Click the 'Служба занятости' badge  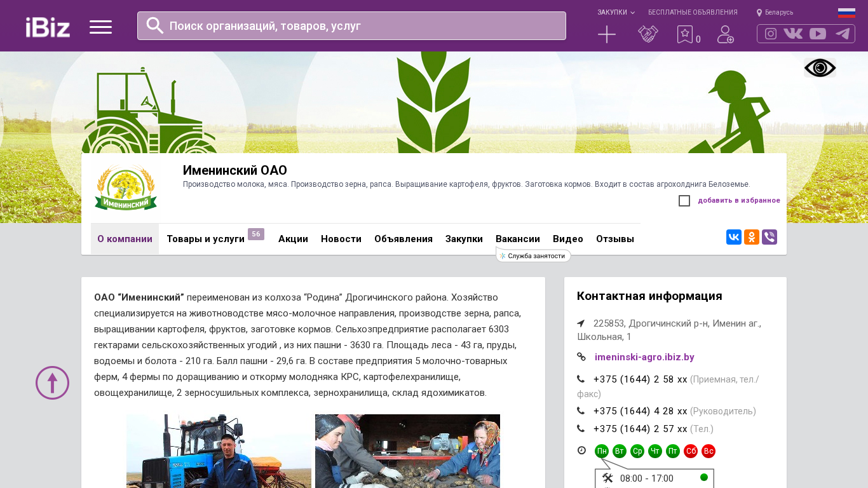point(533,255)
